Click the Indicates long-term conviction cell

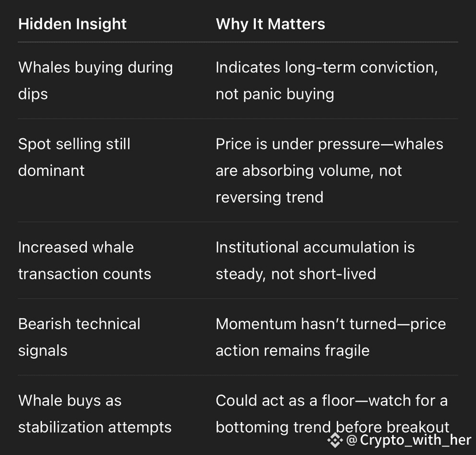click(327, 80)
